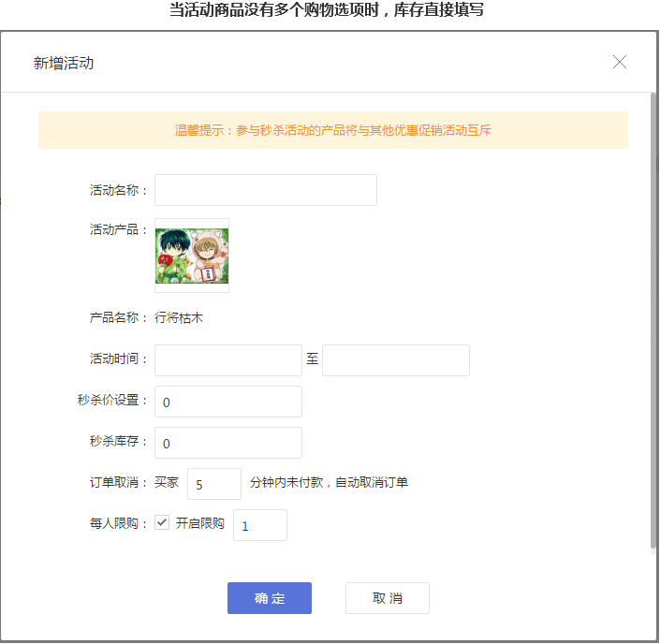Click the dialog's vertical scrollbar
Image resolution: width=660 pixels, height=644 pixels.
pos(653,318)
